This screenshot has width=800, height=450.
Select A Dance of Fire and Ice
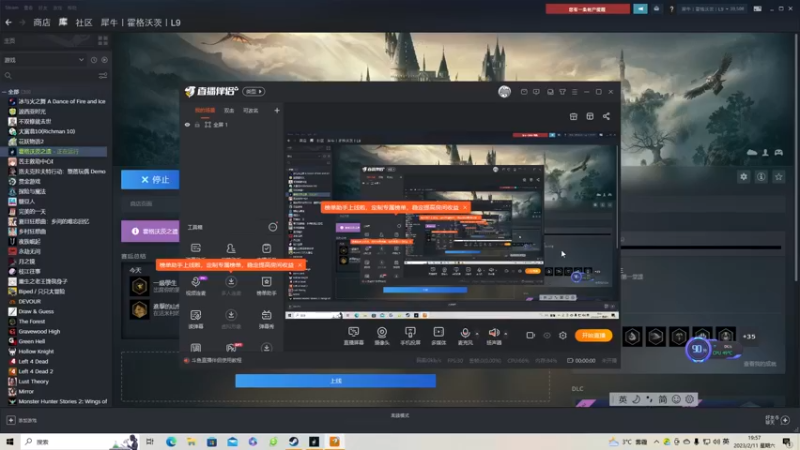tap(62, 102)
